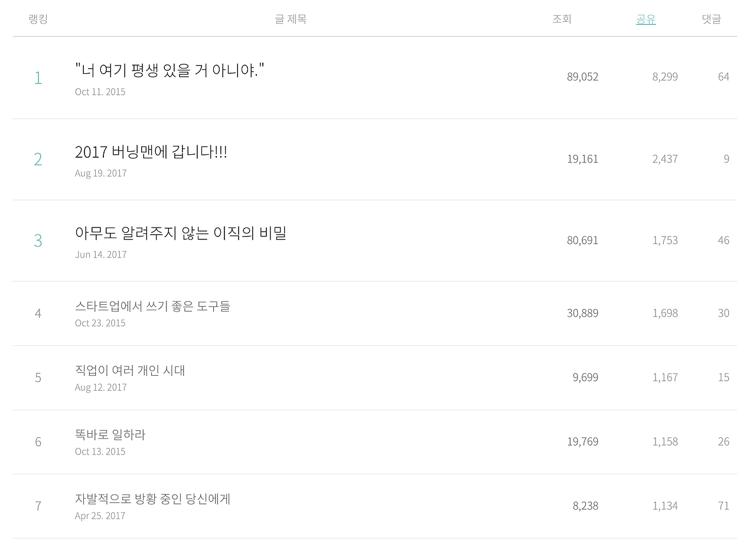This screenshot has height=549, width=756.
Task: Open the post 똑바로 일하라
Action: (x=110, y=435)
